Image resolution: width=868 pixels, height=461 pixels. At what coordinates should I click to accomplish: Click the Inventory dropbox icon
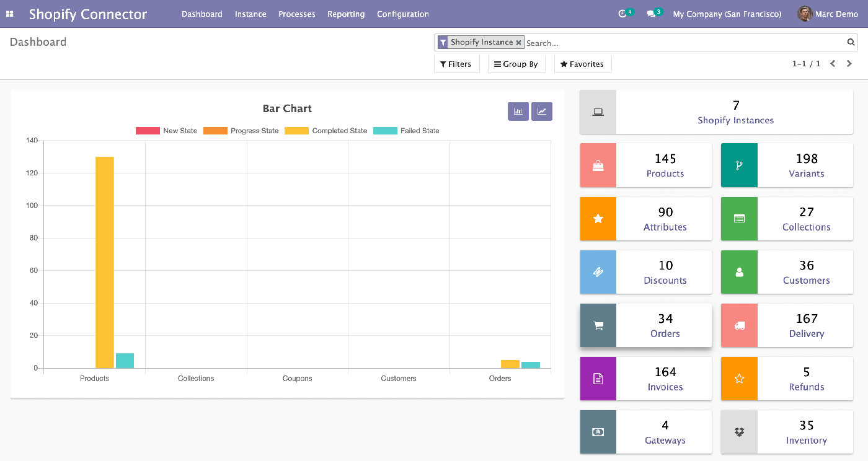tap(739, 432)
